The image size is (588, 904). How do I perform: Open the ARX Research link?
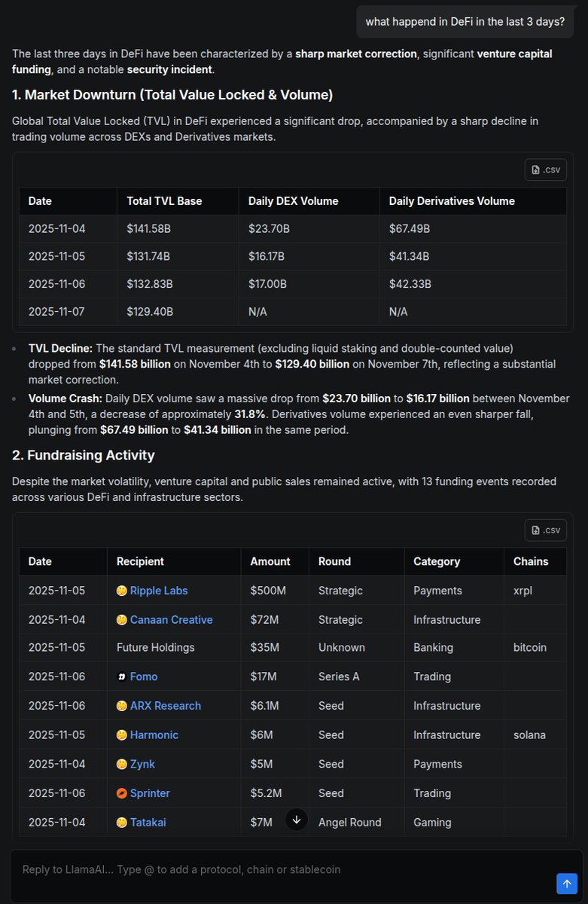(166, 706)
